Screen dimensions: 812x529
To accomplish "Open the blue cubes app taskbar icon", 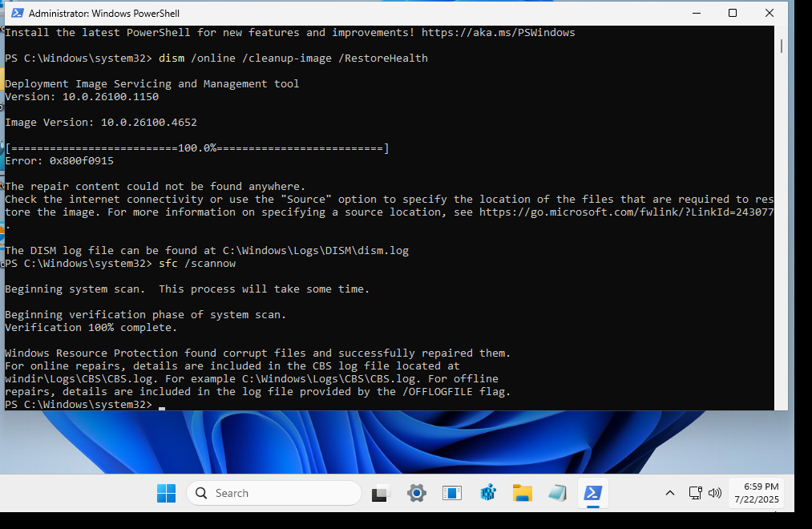I will coord(488,493).
